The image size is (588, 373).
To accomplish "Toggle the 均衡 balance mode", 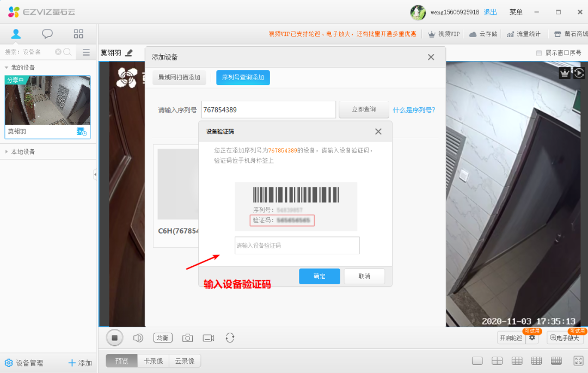I will pyautogui.click(x=162, y=338).
